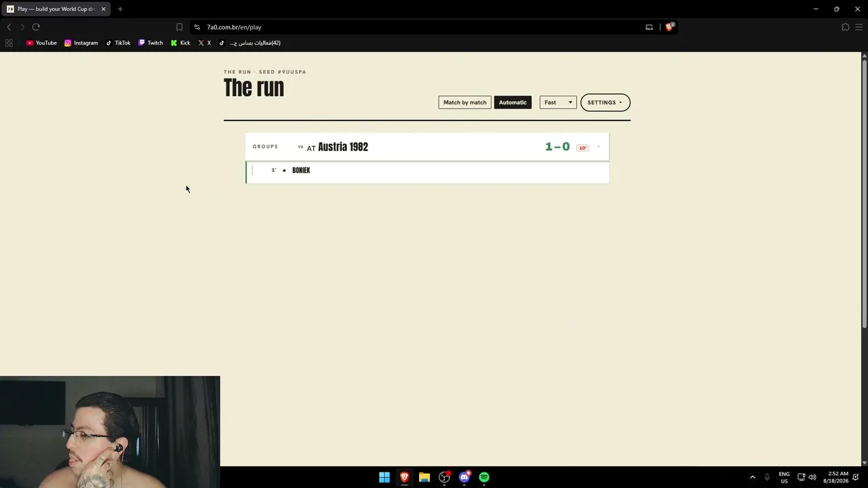This screenshot has width=868, height=488.
Task: Open the Brave main menu
Action: click(859, 27)
